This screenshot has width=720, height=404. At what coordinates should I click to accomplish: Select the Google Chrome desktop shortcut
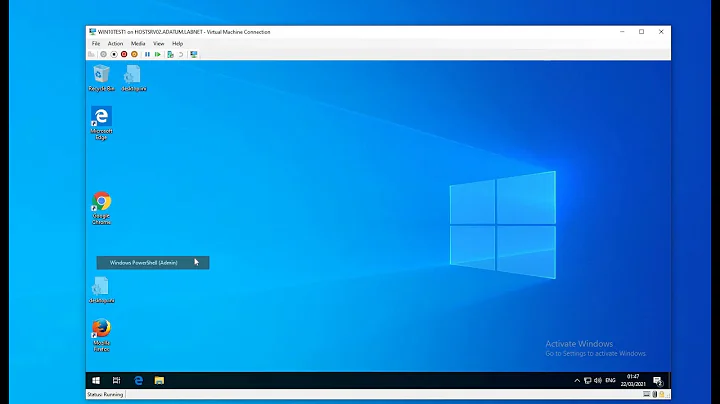point(101,208)
